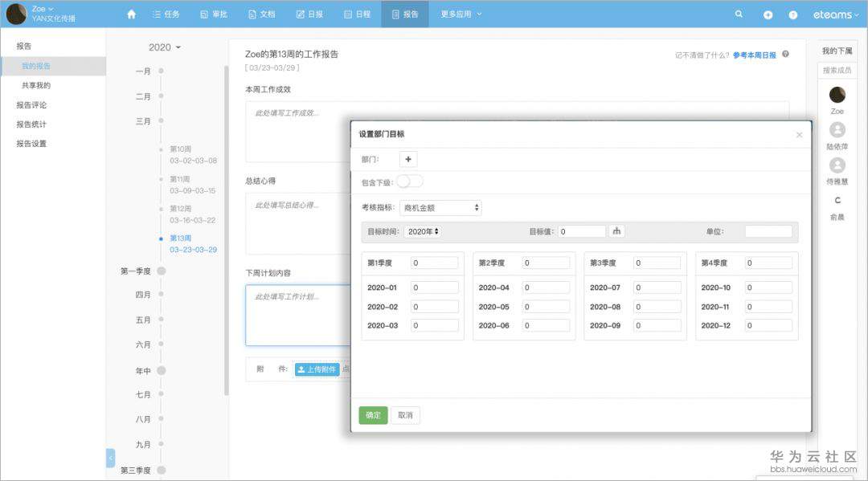Click the 2020-12 value field

768,326
